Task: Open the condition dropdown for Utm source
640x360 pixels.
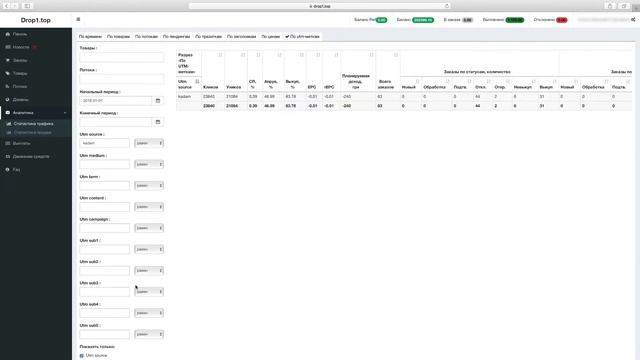Action: click(x=149, y=143)
